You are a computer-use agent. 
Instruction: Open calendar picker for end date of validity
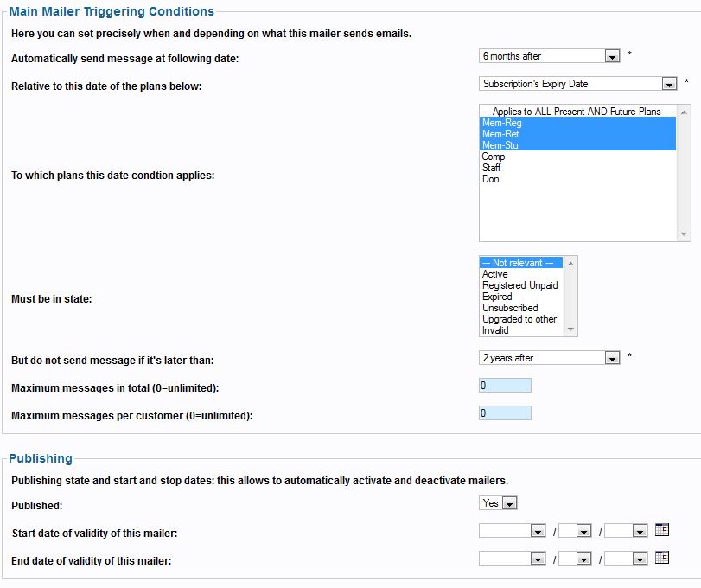(x=661, y=558)
